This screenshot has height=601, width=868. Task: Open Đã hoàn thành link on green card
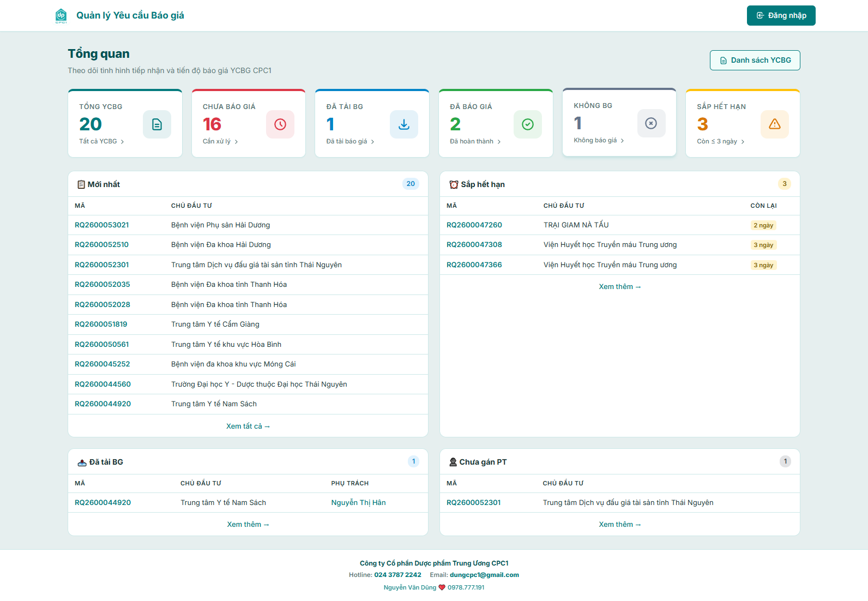[475, 141]
